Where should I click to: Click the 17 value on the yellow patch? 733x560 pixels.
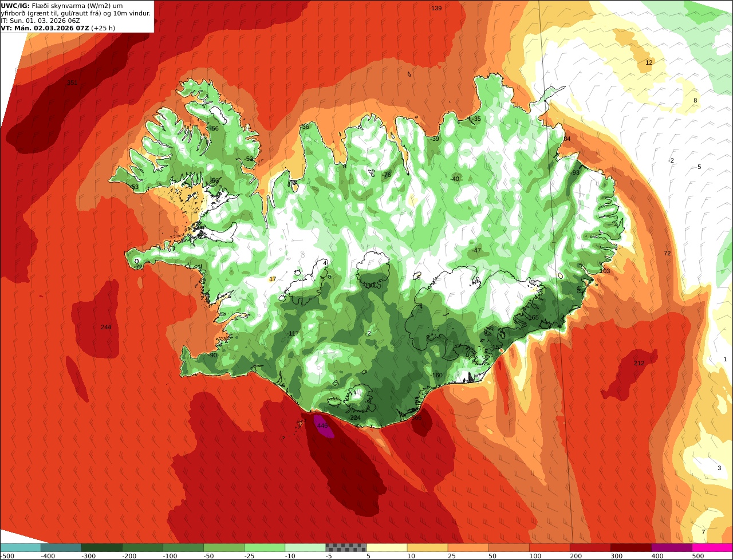click(x=273, y=279)
